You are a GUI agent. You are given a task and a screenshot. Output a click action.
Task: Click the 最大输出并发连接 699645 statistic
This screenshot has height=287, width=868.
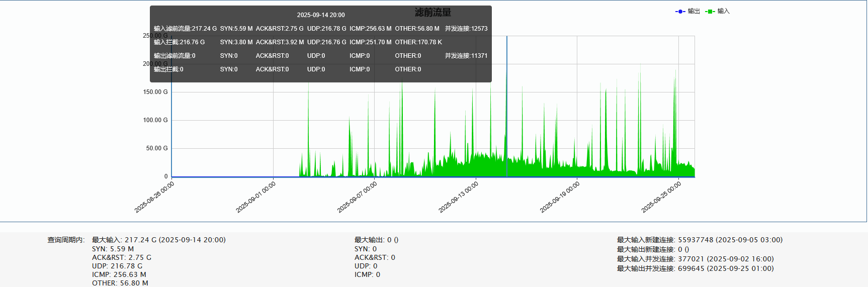tap(695, 268)
